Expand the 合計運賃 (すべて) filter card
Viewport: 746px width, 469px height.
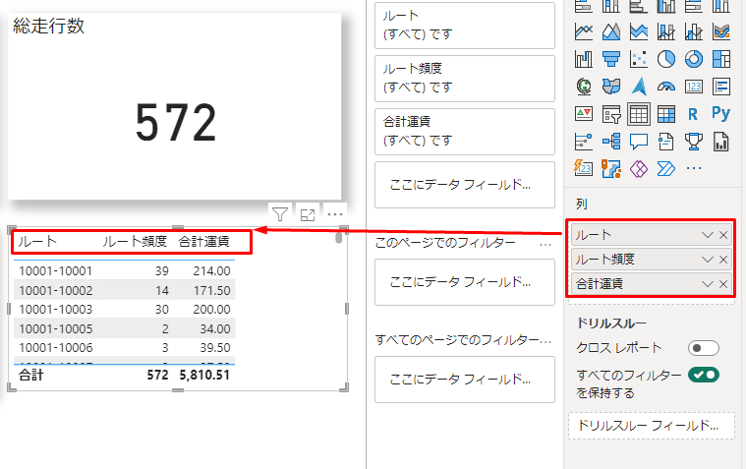(464, 131)
